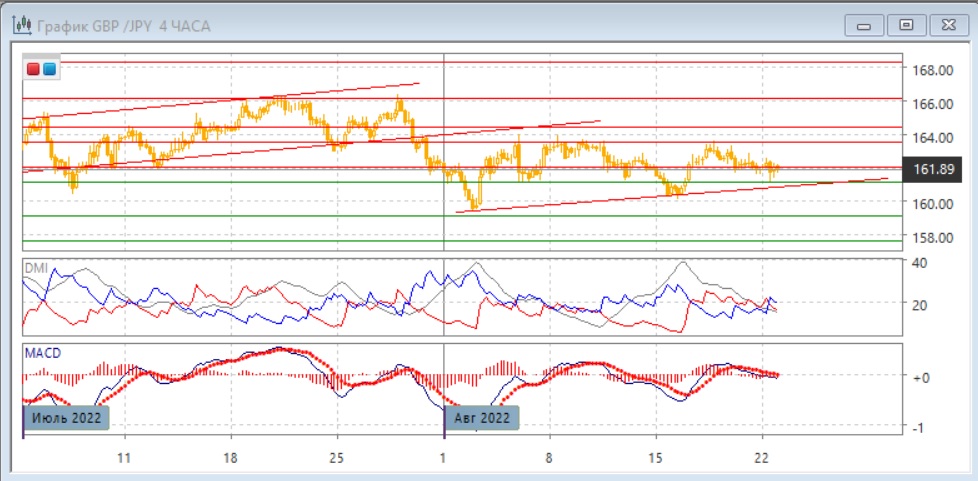
Task: Maximize the GBP/JPY chart window
Action: pyautogui.click(x=907, y=25)
